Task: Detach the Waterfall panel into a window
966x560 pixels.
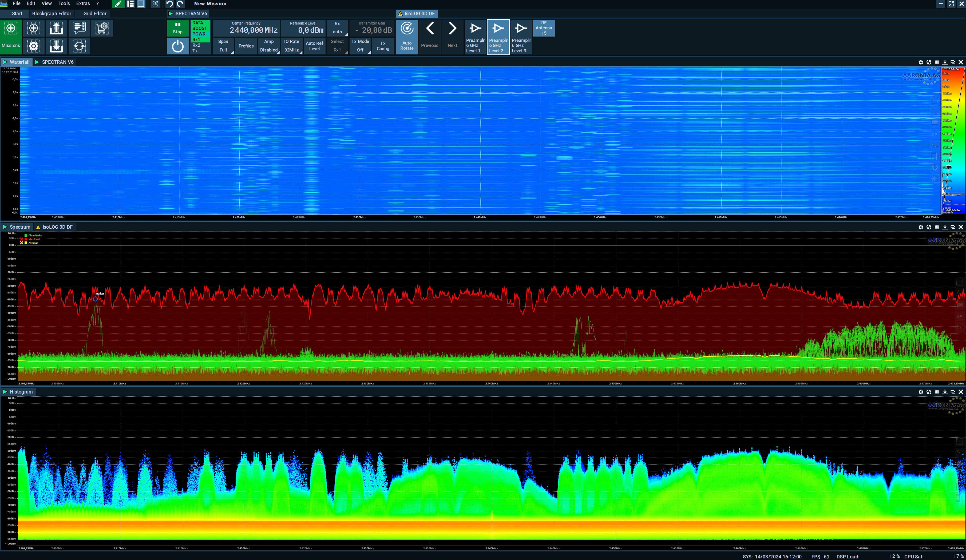Action: 953,62
